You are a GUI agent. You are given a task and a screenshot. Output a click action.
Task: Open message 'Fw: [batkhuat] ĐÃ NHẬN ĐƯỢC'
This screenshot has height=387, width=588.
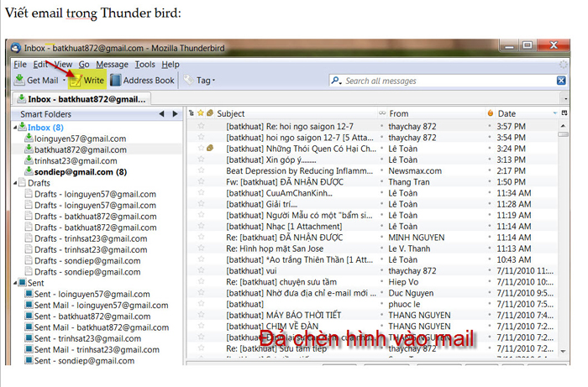(285, 181)
